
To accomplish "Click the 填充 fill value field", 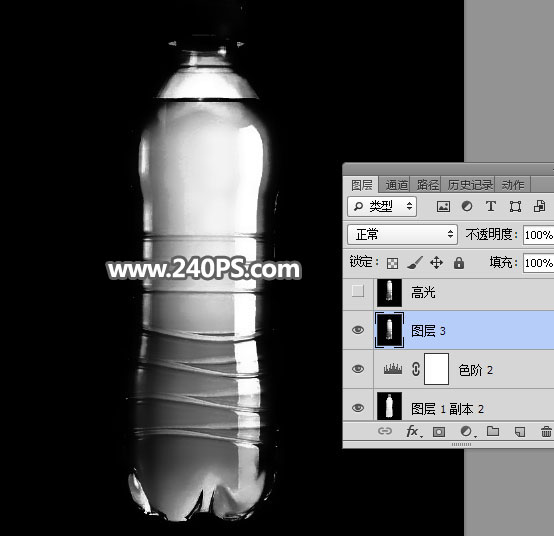I will [538, 263].
